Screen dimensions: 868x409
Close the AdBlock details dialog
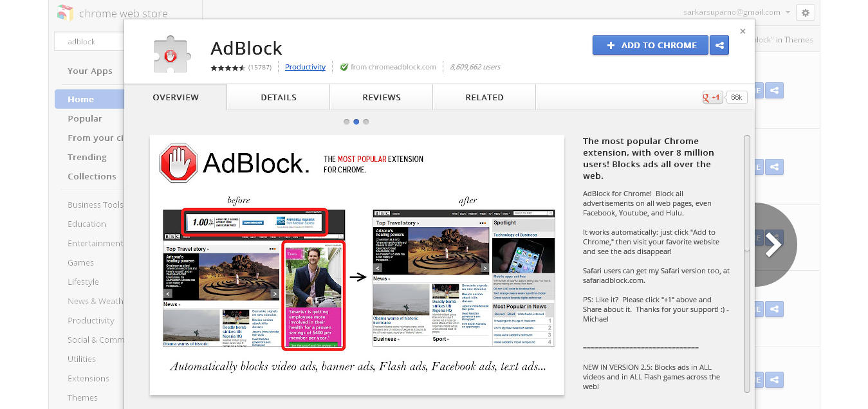pos(743,32)
